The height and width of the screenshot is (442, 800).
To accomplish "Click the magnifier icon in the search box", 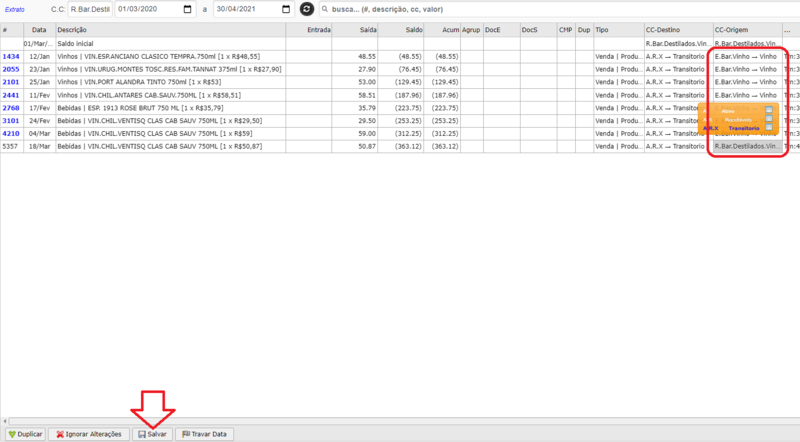I will (x=325, y=9).
